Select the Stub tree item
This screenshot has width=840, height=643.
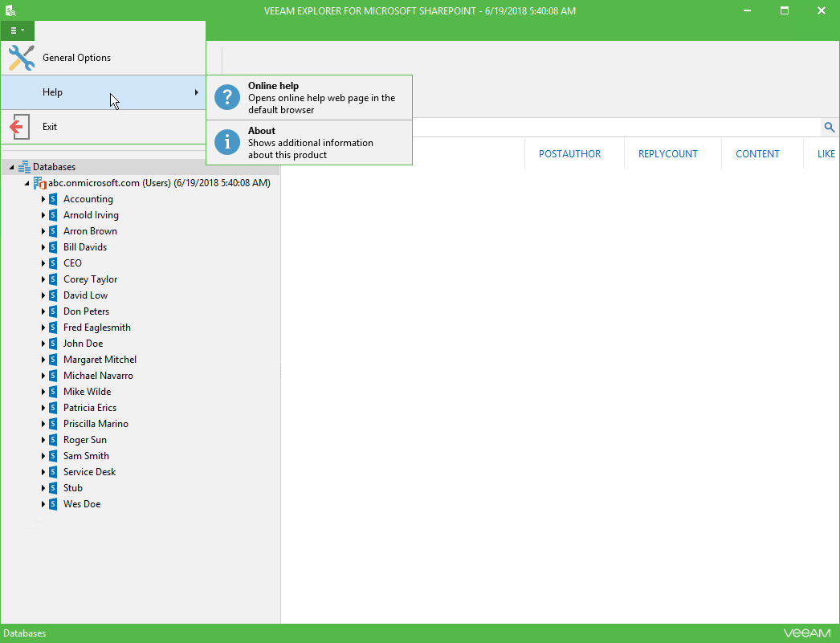point(73,488)
